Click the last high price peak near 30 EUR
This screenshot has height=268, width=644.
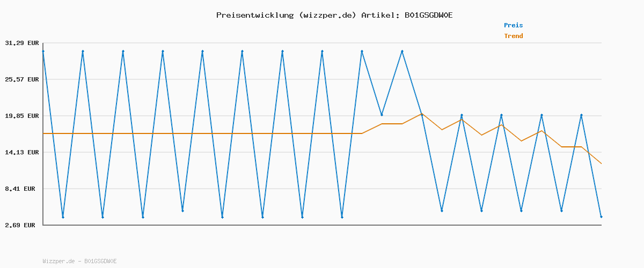[402, 51]
